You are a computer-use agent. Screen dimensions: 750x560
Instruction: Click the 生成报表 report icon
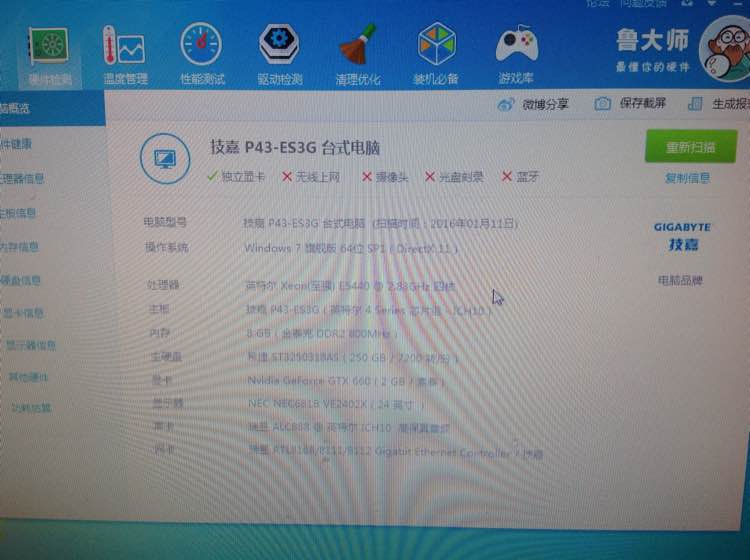click(695, 103)
